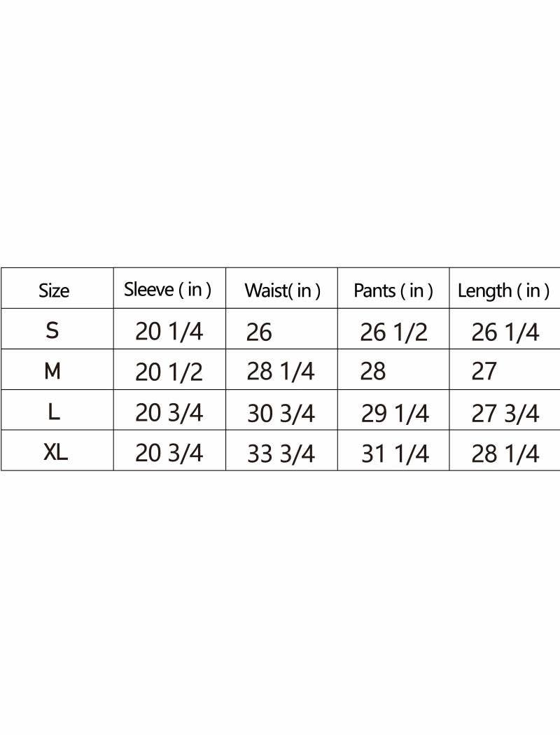560x735 pixels.
Task: Select pants value 29 1/4 for size L
Action: (395, 414)
